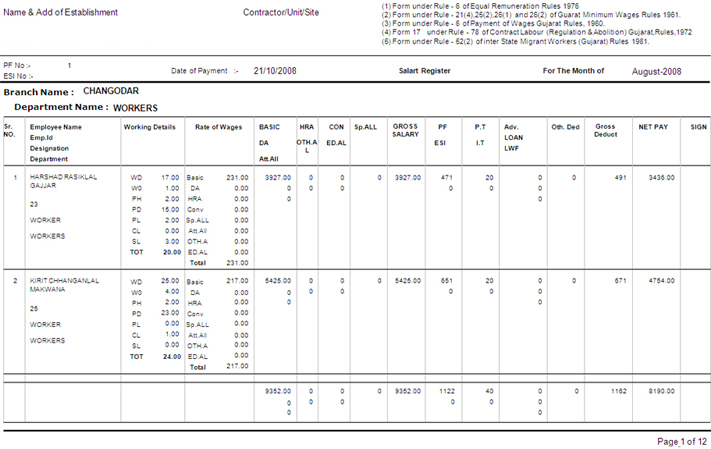This screenshot has height=449, width=711.
Task: Click the 'Gross Deduct' column header
Action: (605, 131)
